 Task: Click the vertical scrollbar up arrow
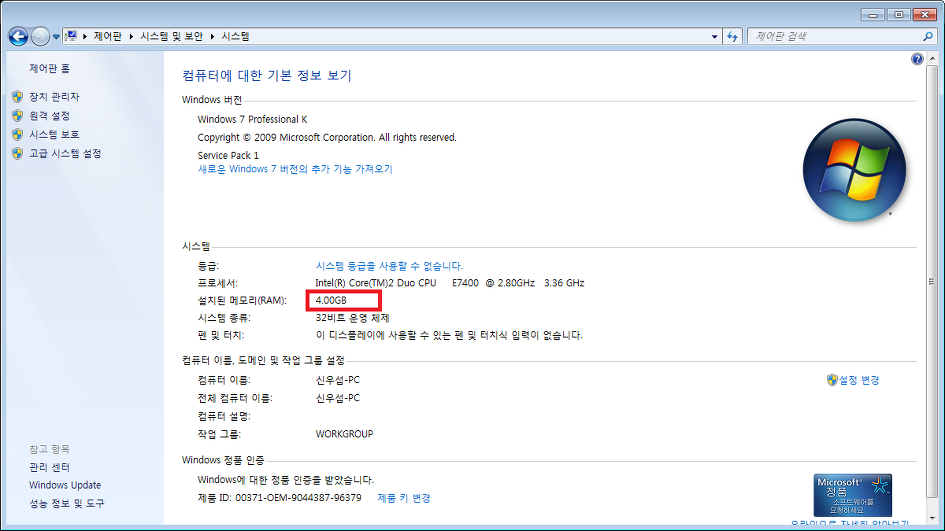coord(932,58)
